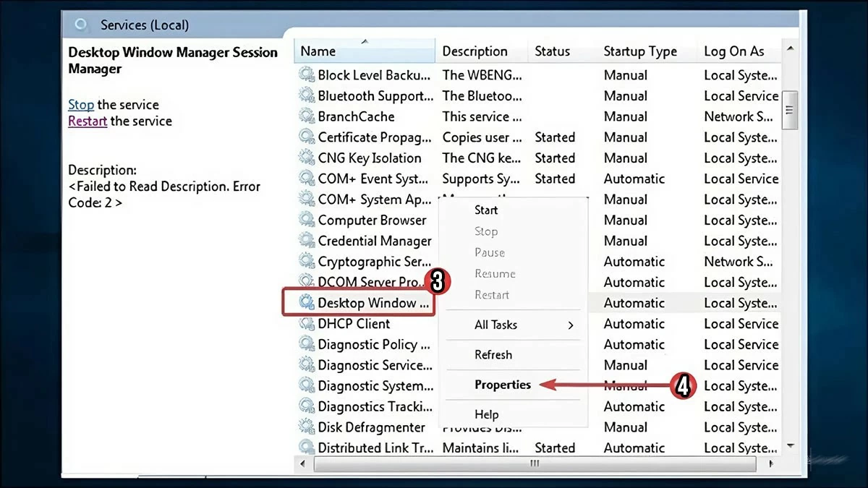Image resolution: width=868 pixels, height=488 pixels.
Task: Sort list by Startup Type column header
Action: point(640,51)
